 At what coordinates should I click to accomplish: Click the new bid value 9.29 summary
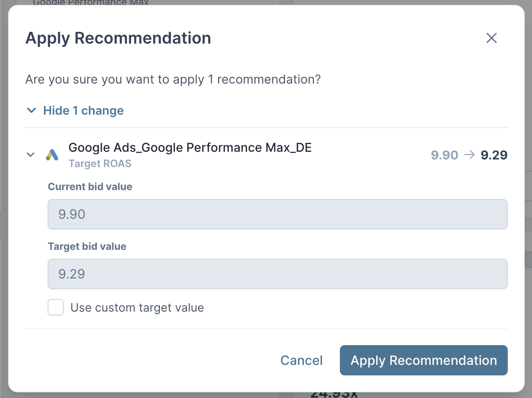coord(494,155)
